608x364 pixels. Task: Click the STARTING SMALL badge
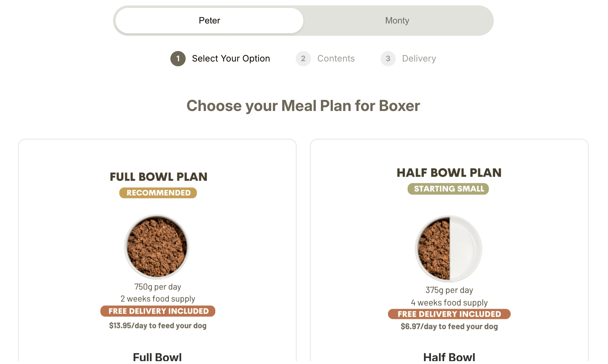click(x=448, y=189)
